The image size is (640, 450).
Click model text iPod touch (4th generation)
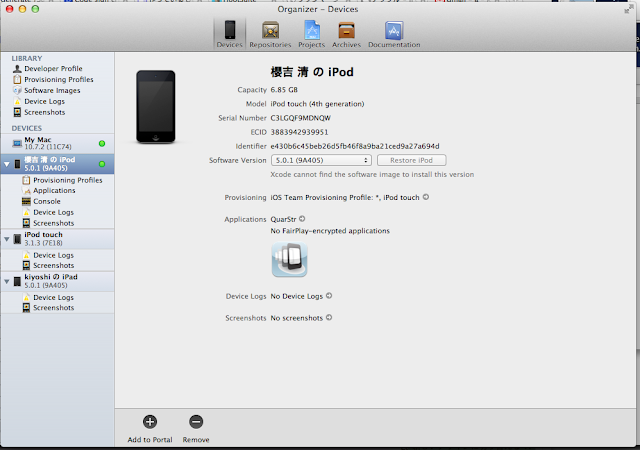pyautogui.click(x=317, y=104)
